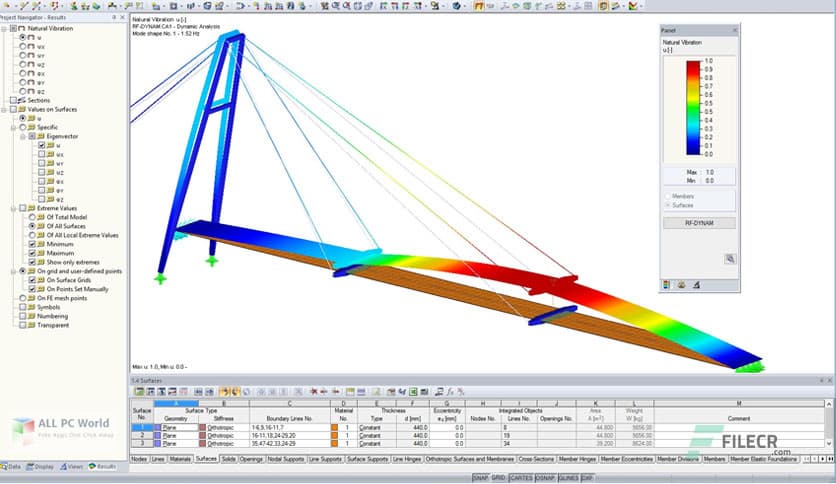Enable the Transparent checkbox
Image resolution: width=836 pixels, height=484 pixels.
(x=23, y=325)
